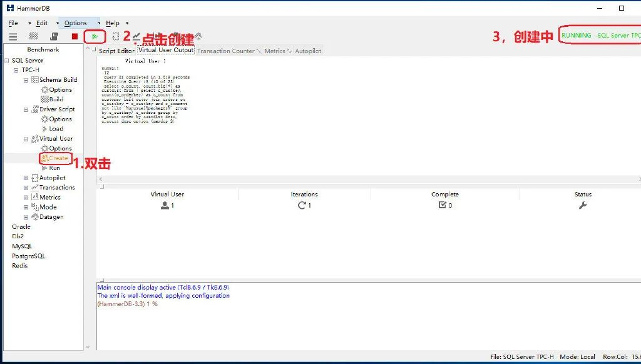Click the Load icon under Driver Script

point(44,129)
